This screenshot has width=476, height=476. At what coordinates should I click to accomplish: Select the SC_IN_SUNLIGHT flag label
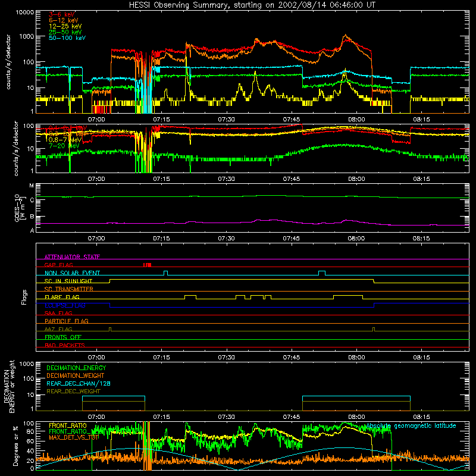pos(68,281)
